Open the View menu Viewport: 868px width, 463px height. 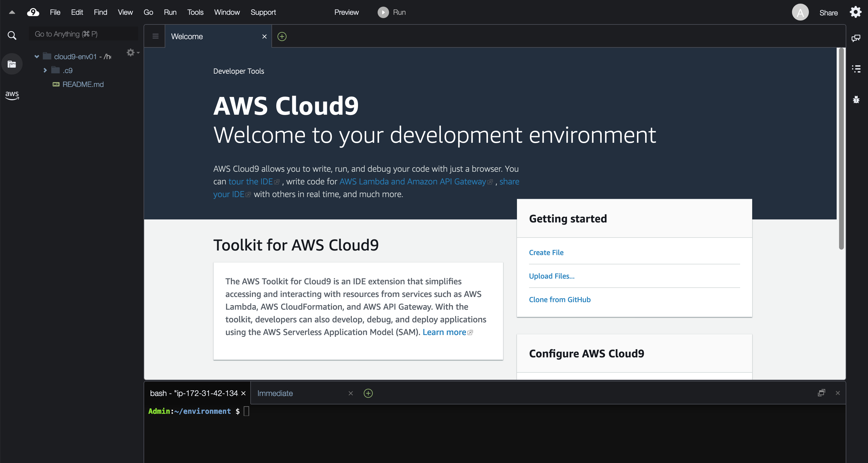125,12
